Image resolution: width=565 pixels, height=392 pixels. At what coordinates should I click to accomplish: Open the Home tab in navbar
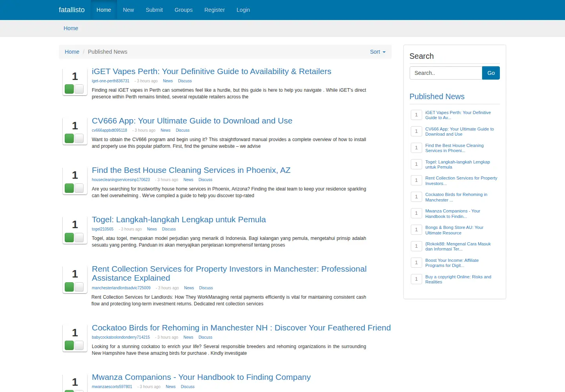click(x=104, y=10)
